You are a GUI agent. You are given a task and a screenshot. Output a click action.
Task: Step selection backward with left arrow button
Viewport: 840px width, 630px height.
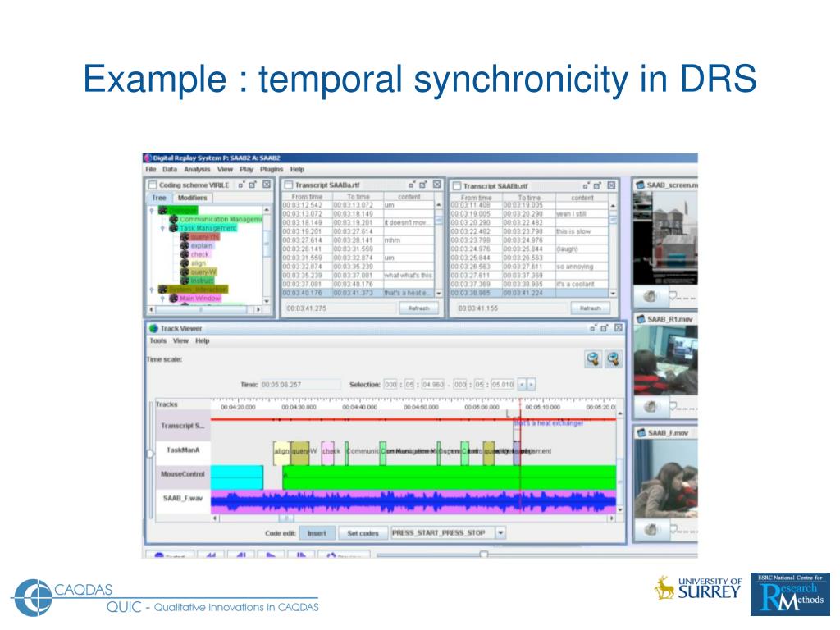(x=521, y=385)
